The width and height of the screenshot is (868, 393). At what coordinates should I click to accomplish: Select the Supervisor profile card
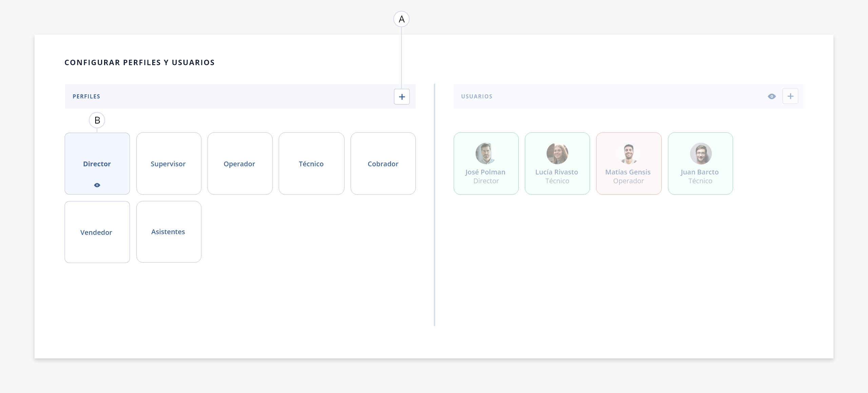[169, 164]
